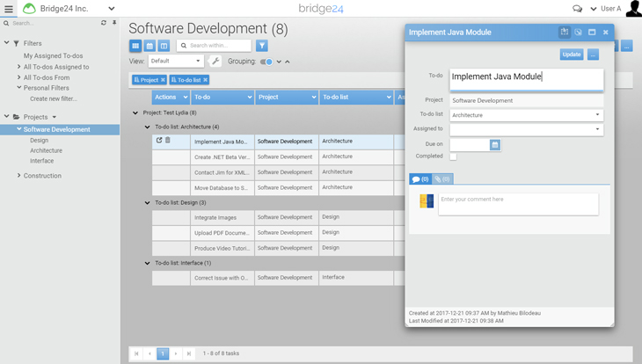The height and width of the screenshot is (364, 642).
Task: Open the hamburger main menu
Action: click(x=9, y=9)
